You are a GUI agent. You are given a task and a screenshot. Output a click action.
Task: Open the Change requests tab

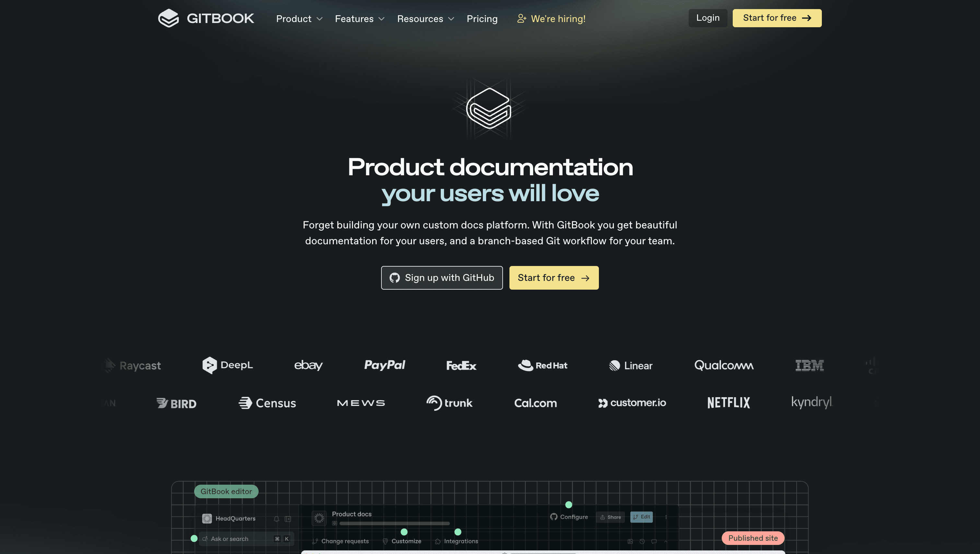(340, 541)
